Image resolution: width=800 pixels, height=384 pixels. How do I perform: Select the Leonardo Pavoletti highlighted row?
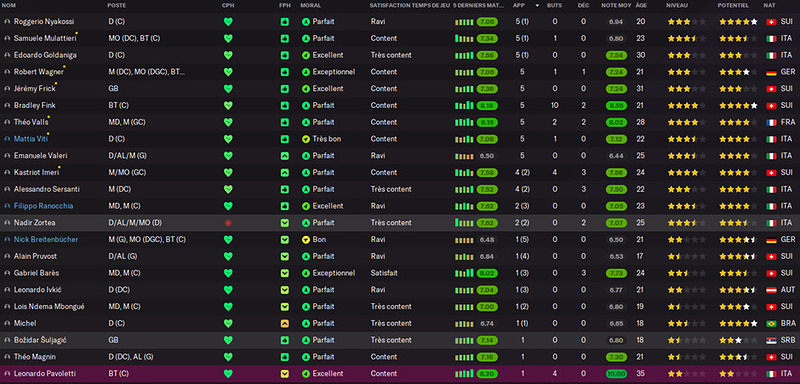400,374
